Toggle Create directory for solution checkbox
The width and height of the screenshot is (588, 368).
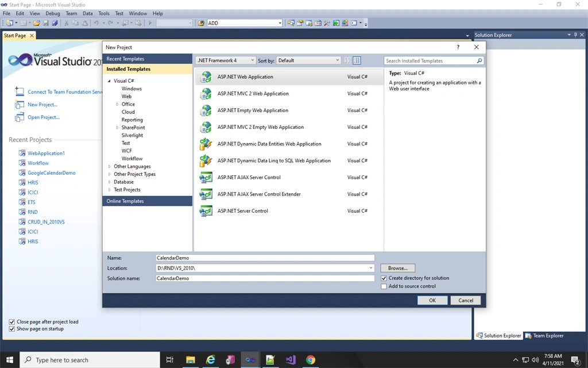(384, 278)
